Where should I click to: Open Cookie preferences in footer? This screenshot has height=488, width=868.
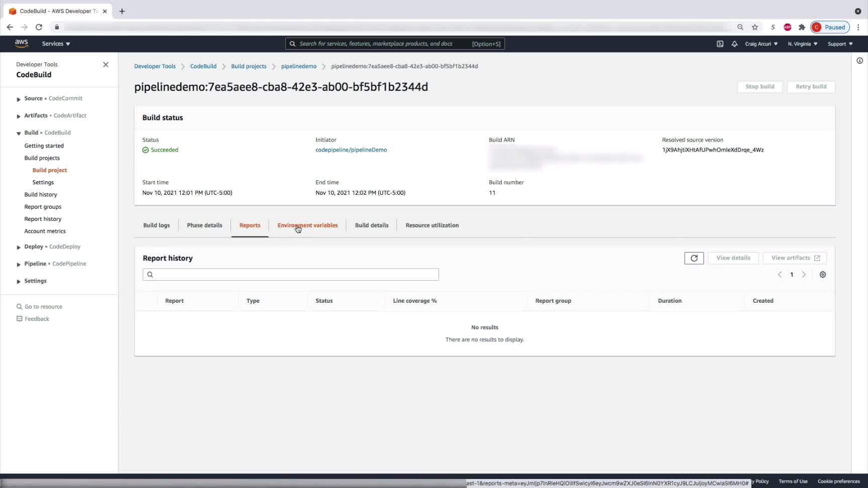pyautogui.click(x=839, y=481)
